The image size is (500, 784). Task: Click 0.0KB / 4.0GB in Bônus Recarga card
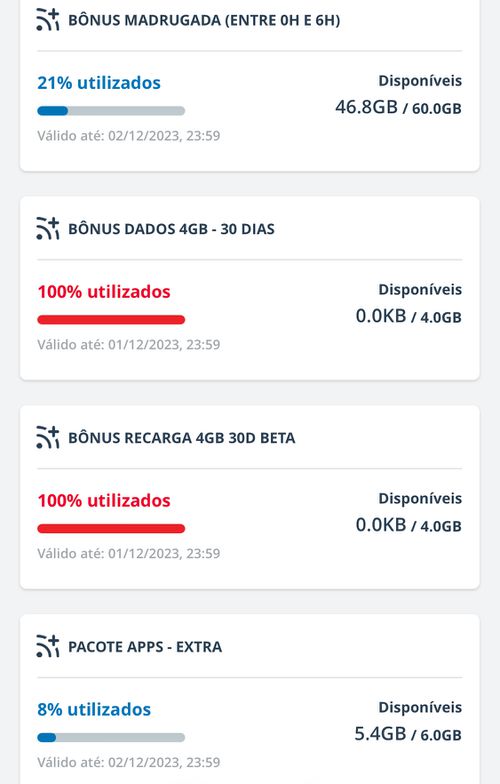(x=408, y=525)
